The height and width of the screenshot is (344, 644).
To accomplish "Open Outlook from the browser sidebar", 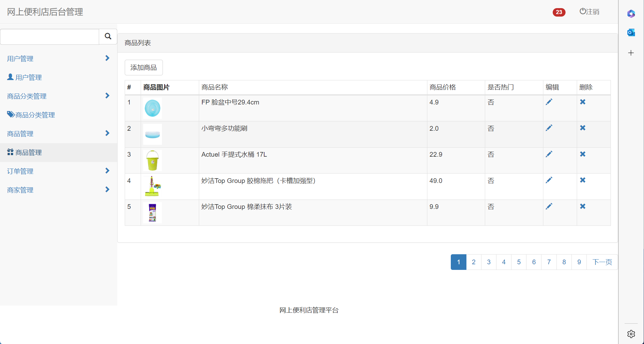I will [x=631, y=32].
